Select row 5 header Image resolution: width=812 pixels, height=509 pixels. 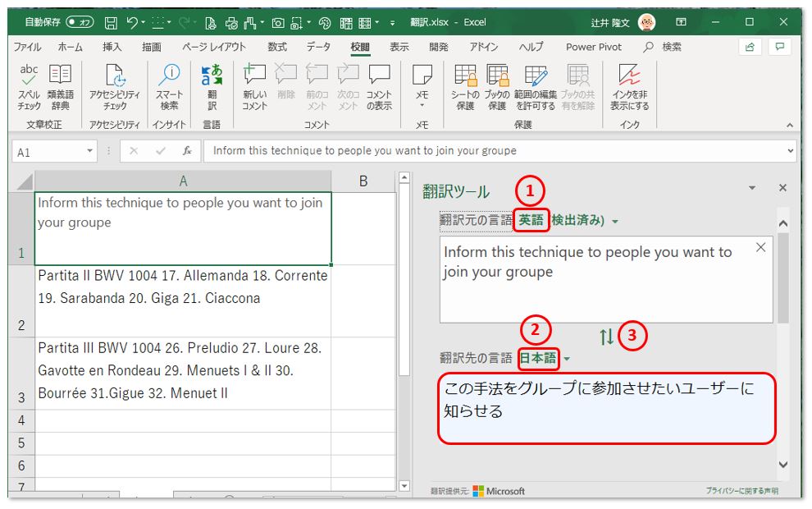21,443
